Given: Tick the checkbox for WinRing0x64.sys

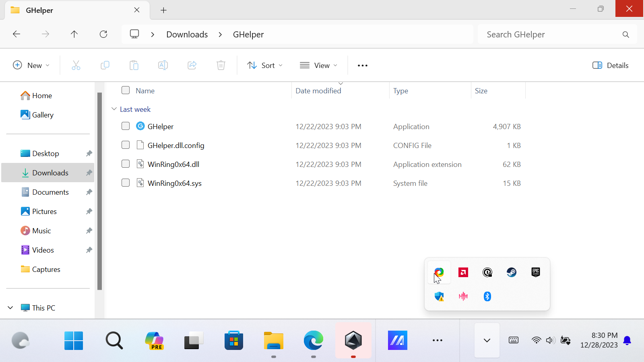Looking at the screenshot, I should click(x=126, y=183).
